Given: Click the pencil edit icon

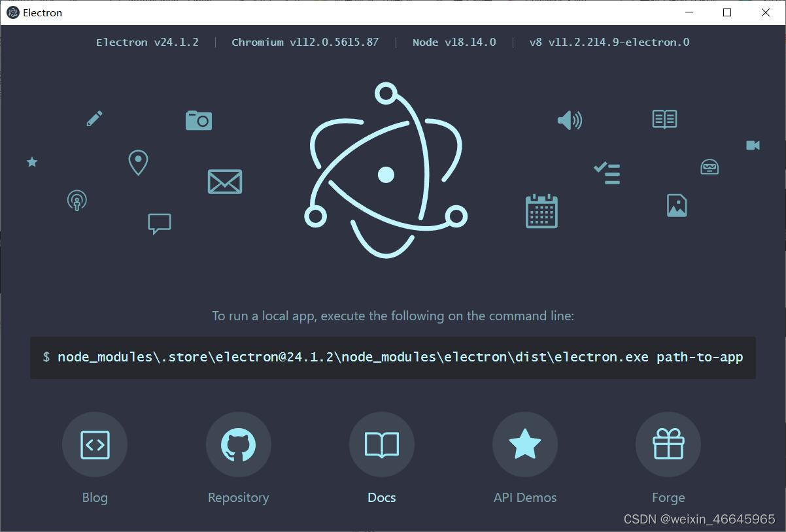Looking at the screenshot, I should (94, 118).
